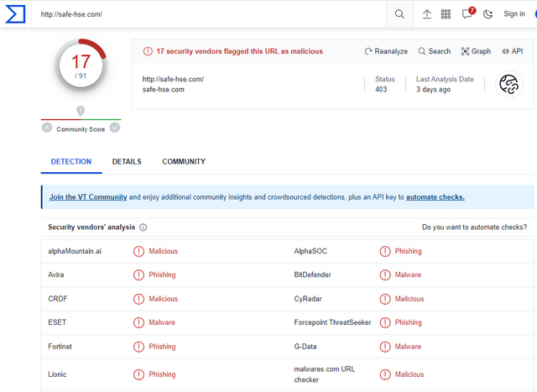The image size is (537, 392).
Task: Vote negative with X community icon
Action: pyautogui.click(x=47, y=128)
